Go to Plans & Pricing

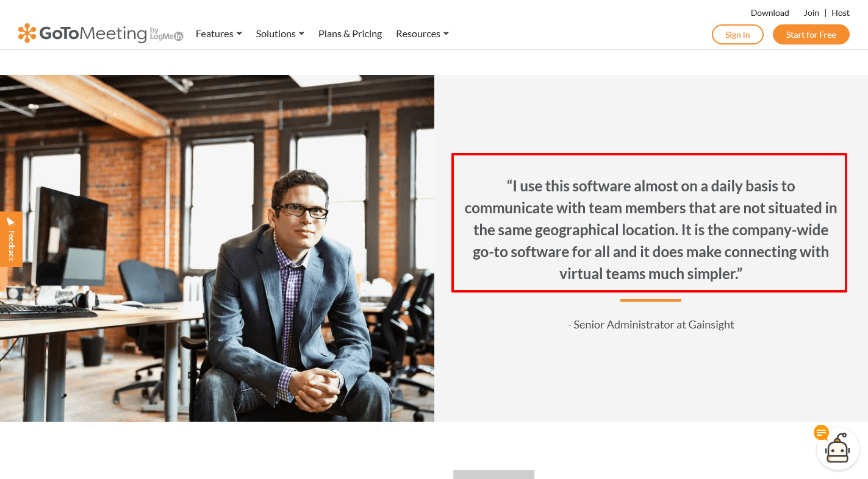point(350,34)
